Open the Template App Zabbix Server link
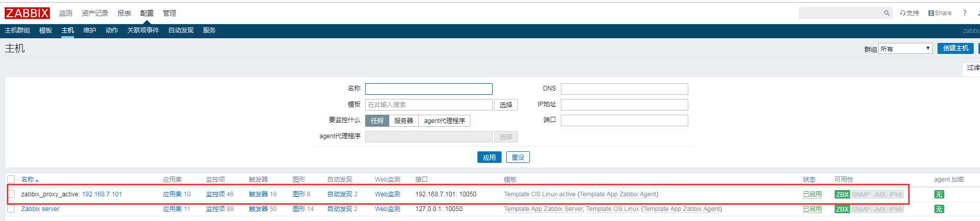This screenshot has height=221, width=980. tap(543, 209)
